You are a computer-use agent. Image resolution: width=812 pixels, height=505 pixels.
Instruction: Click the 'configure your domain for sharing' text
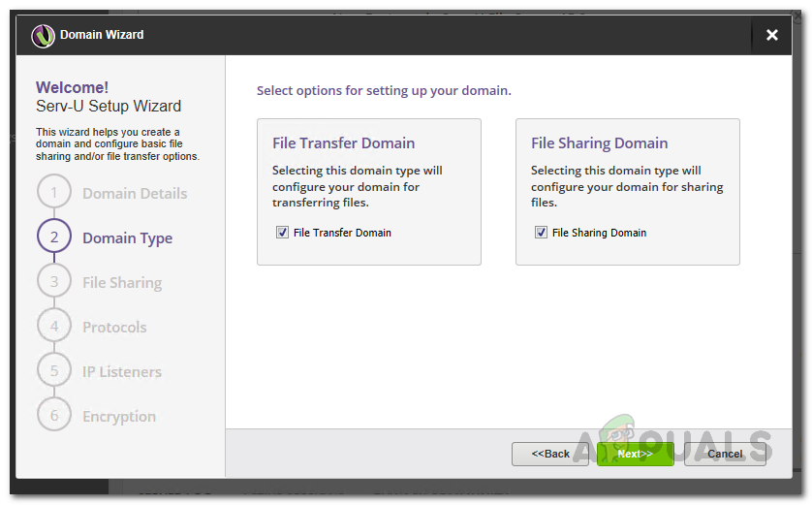point(627,187)
